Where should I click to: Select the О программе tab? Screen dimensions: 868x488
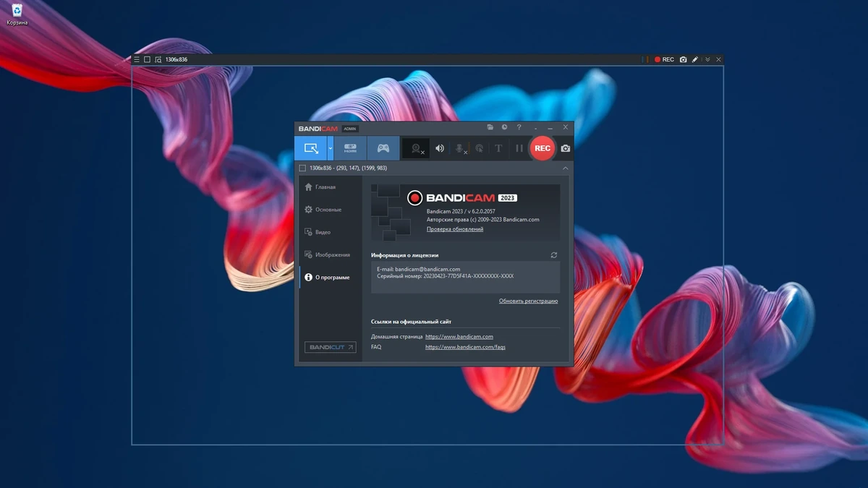tap(331, 277)
